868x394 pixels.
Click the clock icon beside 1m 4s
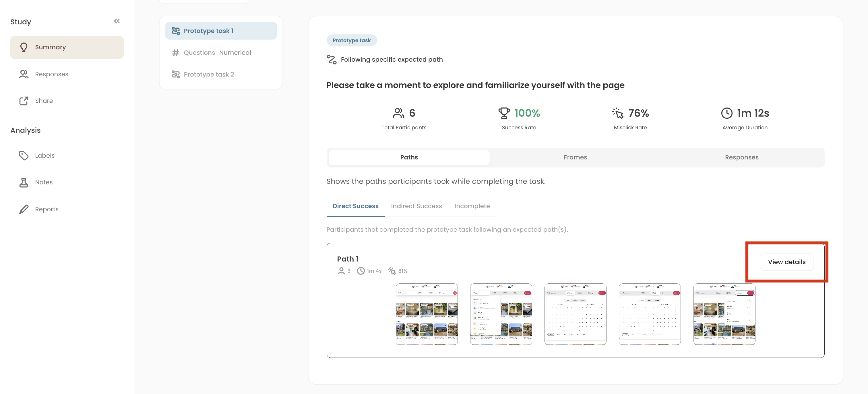(361, 271)
